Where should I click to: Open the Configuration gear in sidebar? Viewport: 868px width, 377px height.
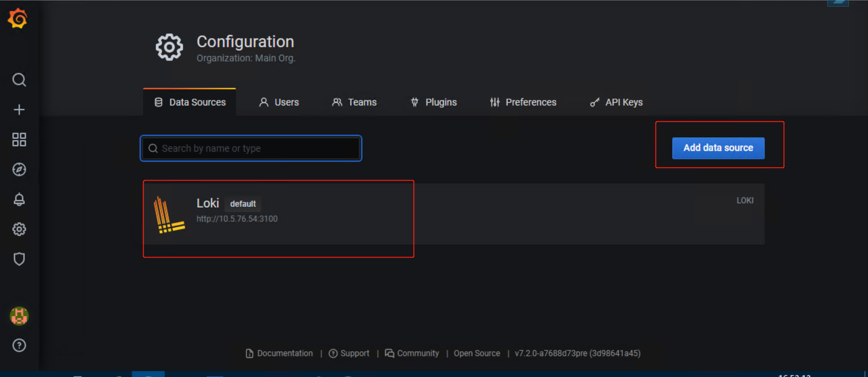(x=19, y=229)
